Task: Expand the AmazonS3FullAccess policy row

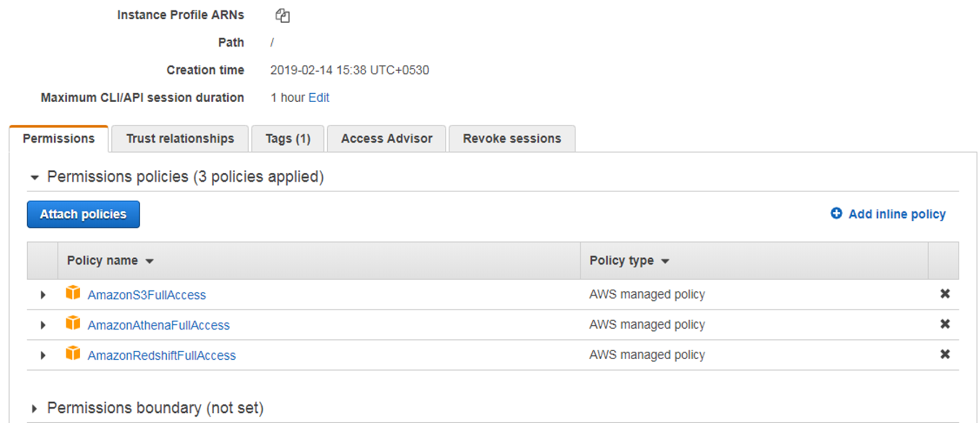Action: point(43,295)
